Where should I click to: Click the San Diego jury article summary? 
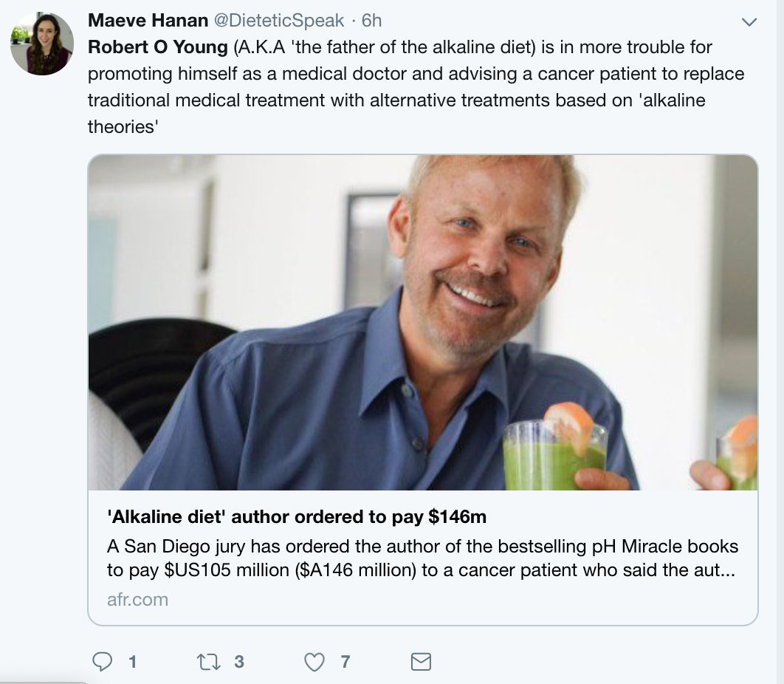422,558
